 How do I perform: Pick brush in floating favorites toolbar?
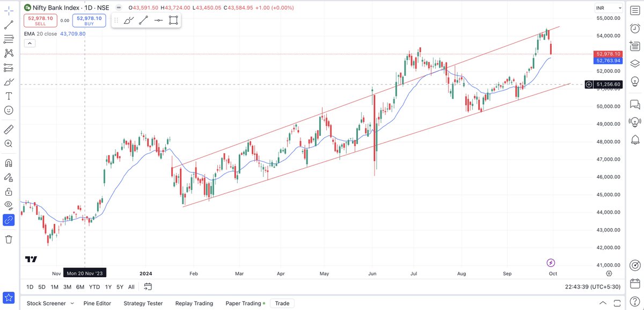[x=128, y=20]
